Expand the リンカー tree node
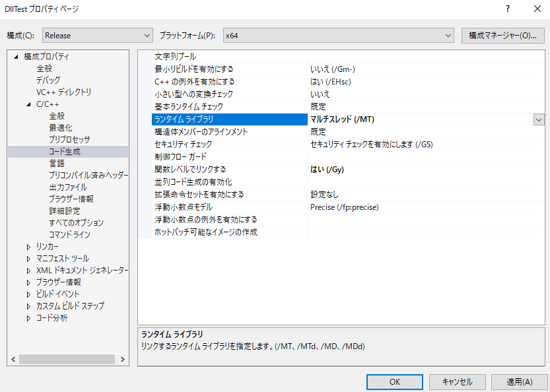This screenshot has width=550, height=392. pyautogui.click(x=29, y=247)
